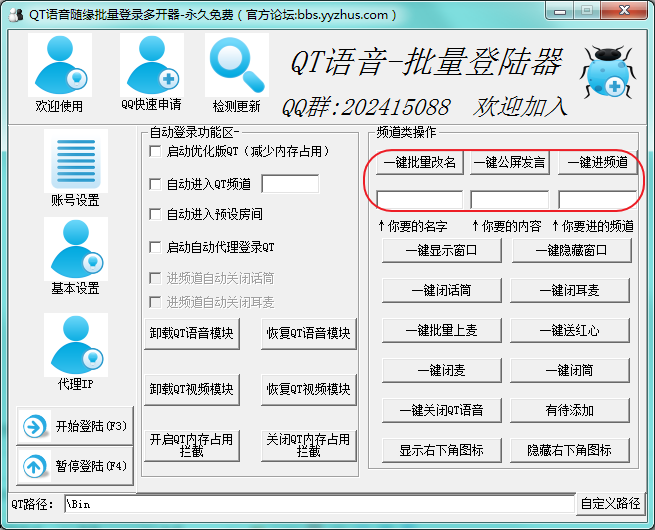Click 一键闭麦 button

click(442, 370)
